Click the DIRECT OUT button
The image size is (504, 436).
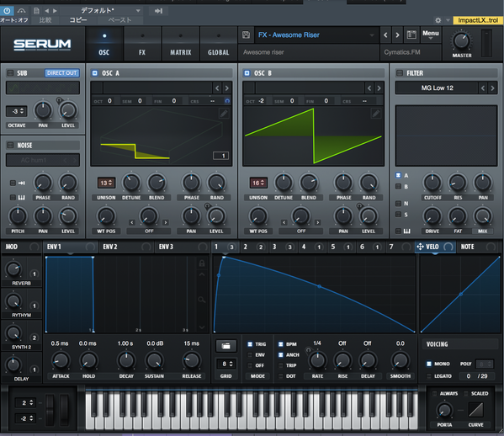61,73
